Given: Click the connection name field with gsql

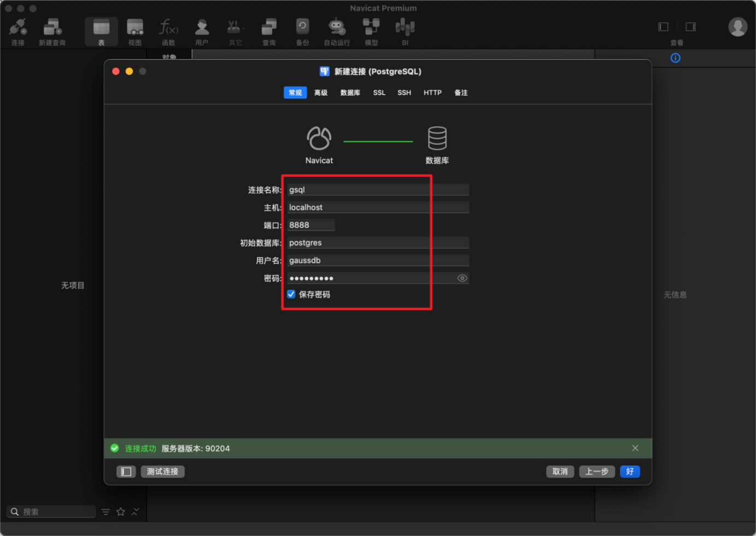Looking at the screenshot, I should click(x=378, y=190).
